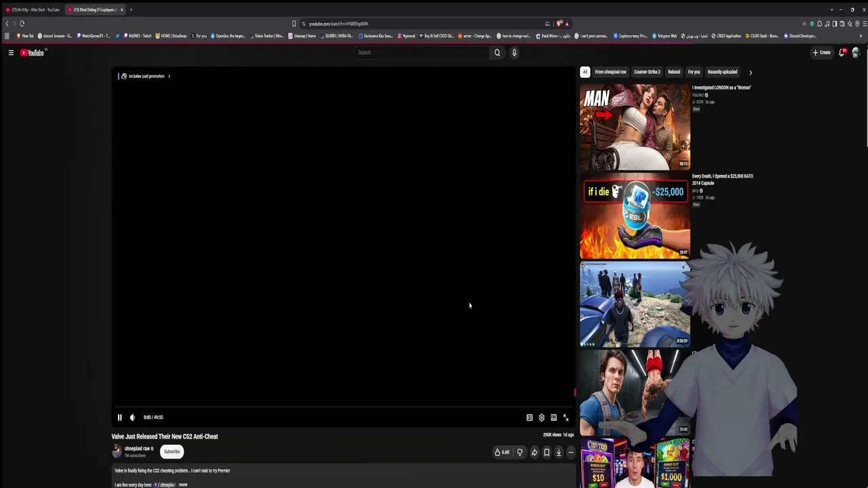Switch to the 'MrKitty - After Dark' tab
This screenshot has height=488, width=868.
click(x=33, y=9)
